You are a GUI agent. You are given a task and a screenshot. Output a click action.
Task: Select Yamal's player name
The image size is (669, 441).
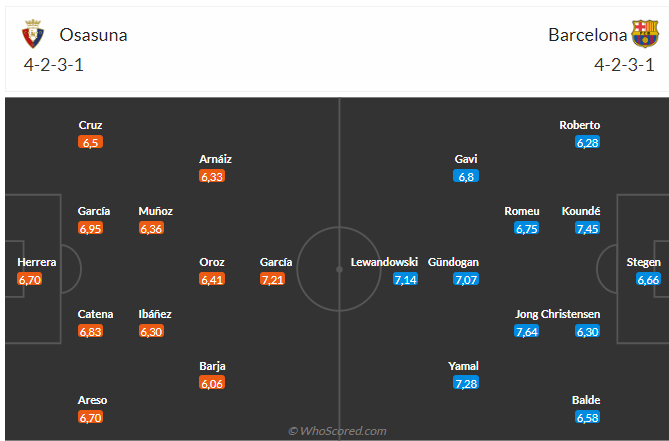click(x=464, y=366)
